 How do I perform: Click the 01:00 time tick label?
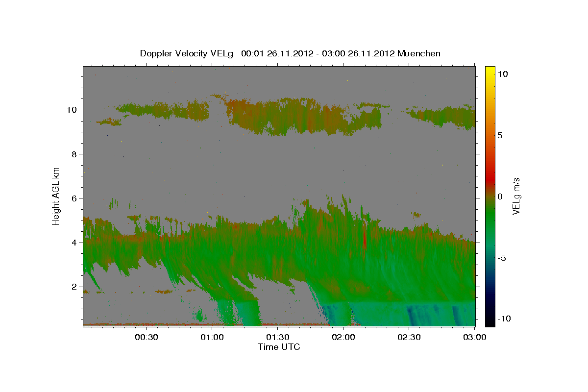(212, 337)
